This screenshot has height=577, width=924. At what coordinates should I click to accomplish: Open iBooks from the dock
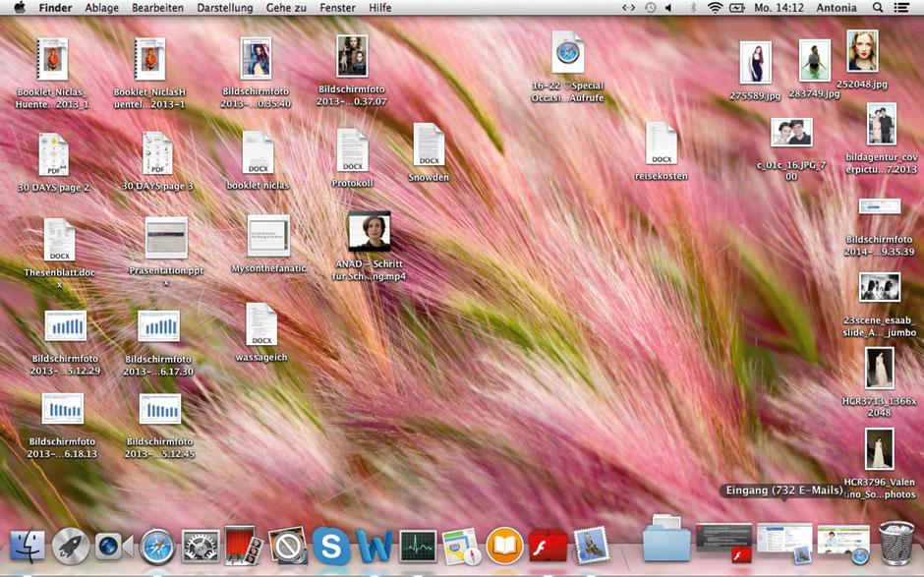click(504, 546)
